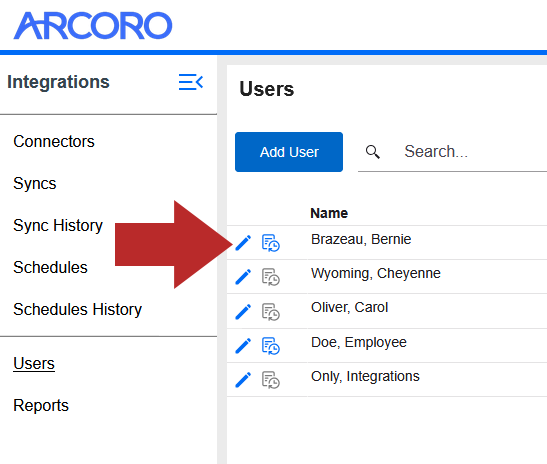Edit the Only, Integrations user
This screenshot has height=464, width=547.
[243, 380]
